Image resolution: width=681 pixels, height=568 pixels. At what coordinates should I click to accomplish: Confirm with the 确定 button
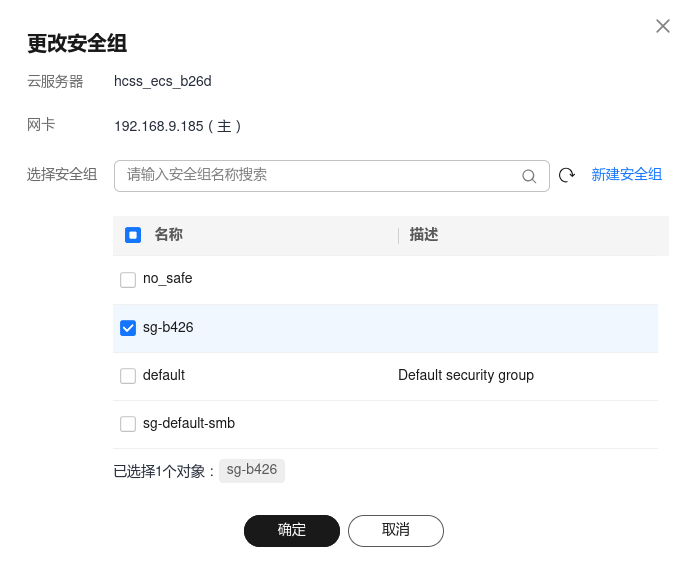tap(292, 530)
